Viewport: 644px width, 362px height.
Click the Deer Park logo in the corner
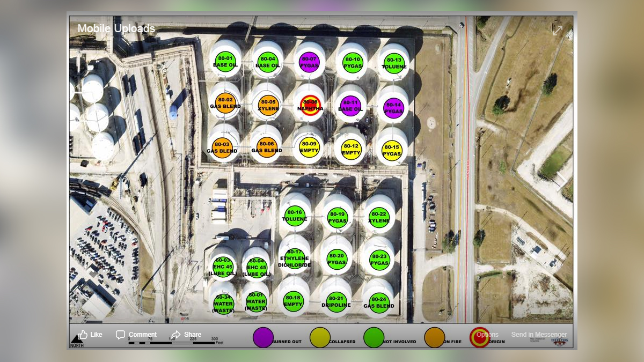(561, 342)
